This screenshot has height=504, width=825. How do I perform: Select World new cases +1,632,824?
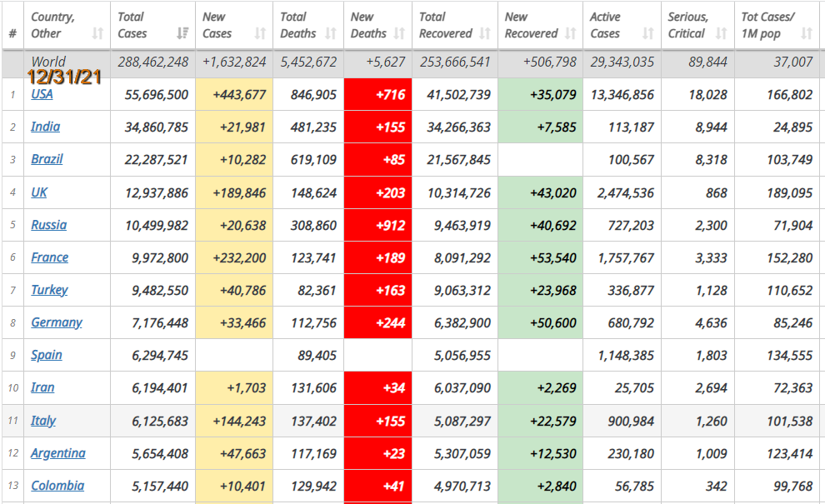[x=235, y=62]
